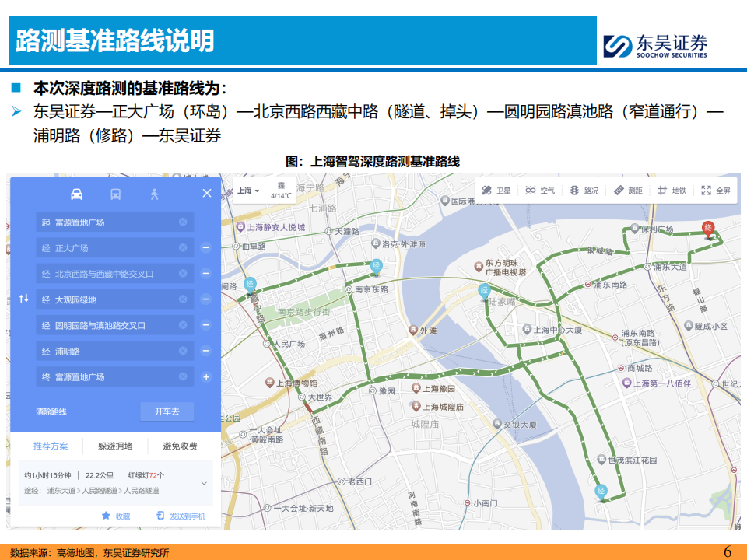Click the 经 waypoint marker near 世茂滨江花园
The image size is (747, 560).
tap(601, 492)
